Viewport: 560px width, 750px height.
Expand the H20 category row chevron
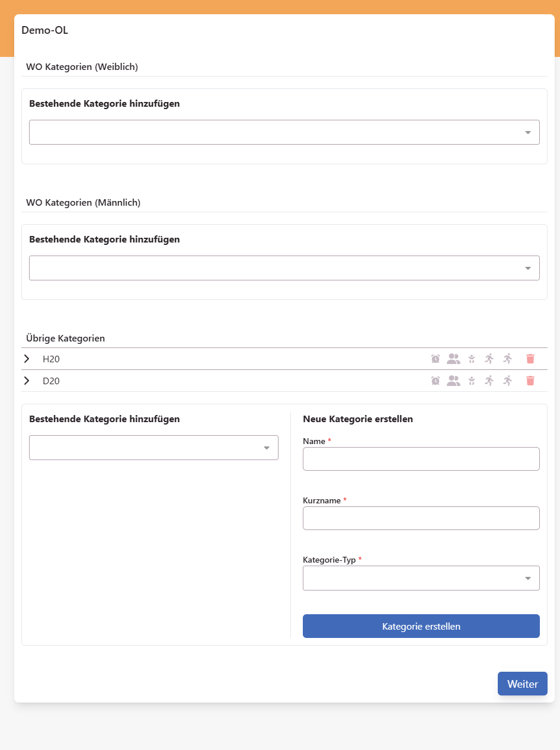[x=27, y=359]
